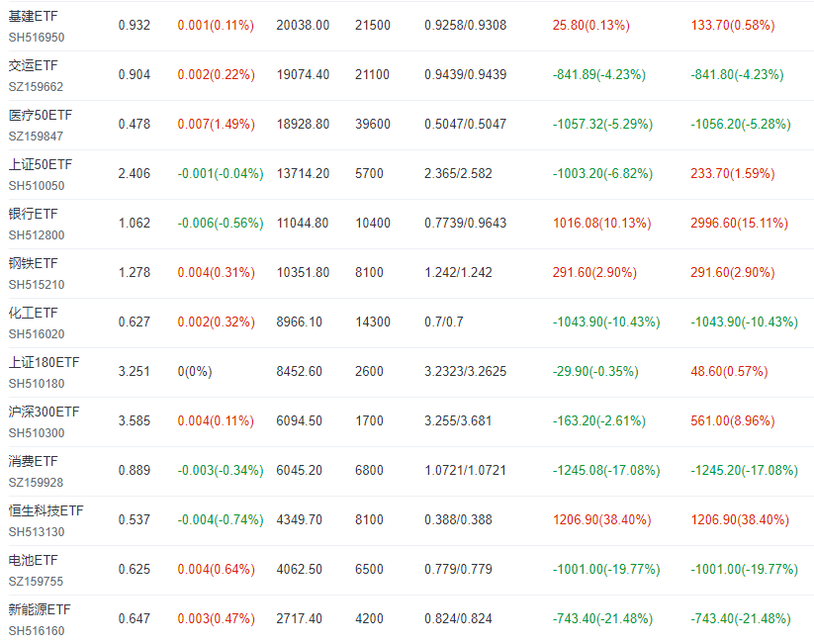Select cost value 0.7/0.7
Viewport: 814px width, 644px height.
tap(444, 322)
